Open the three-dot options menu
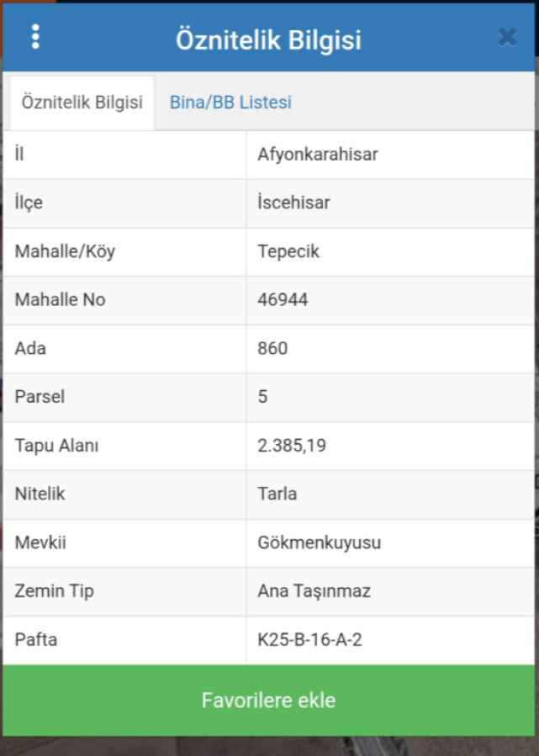The width and height of the screenshot is (539, 756). click(35, 37)
